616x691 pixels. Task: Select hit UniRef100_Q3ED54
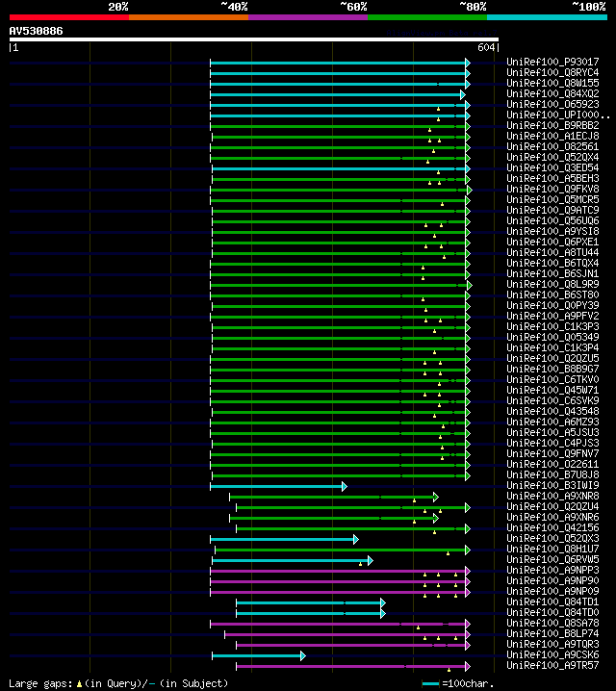click(x=552, y=167)
